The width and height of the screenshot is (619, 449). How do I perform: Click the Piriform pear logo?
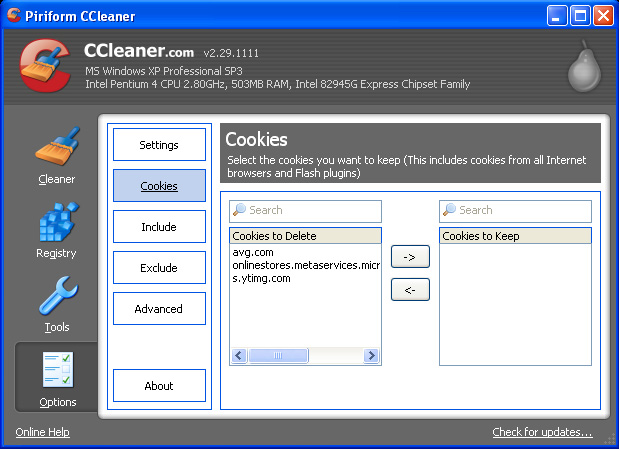584,66
